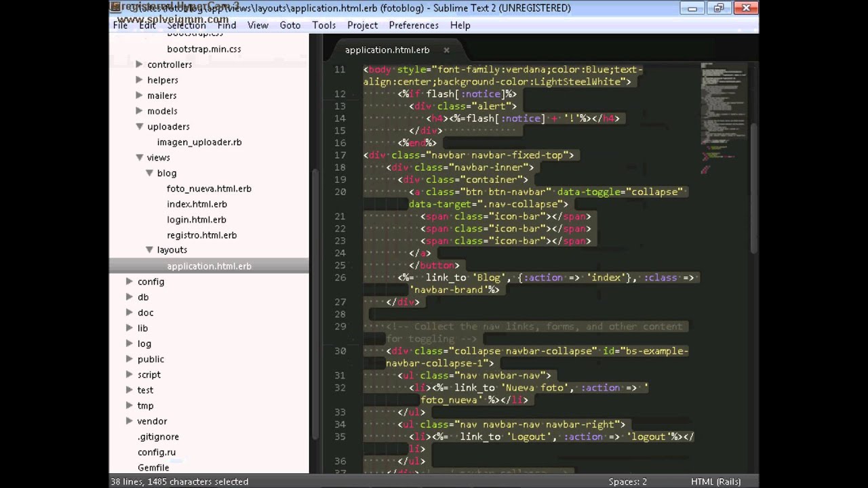
Task: Expand the tmp folder arrow
Action: tap(129, 405)
